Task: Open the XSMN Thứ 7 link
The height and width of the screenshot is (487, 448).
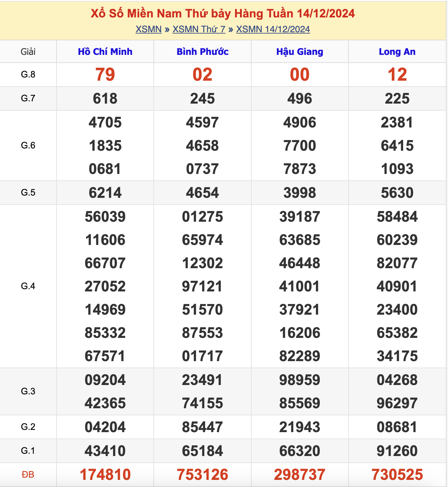Action: coord(199,29)
